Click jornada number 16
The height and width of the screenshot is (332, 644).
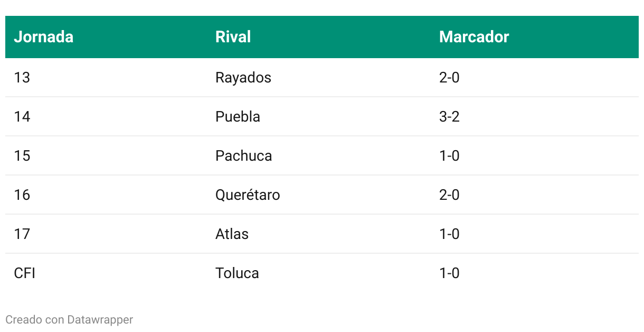(22, 195)
